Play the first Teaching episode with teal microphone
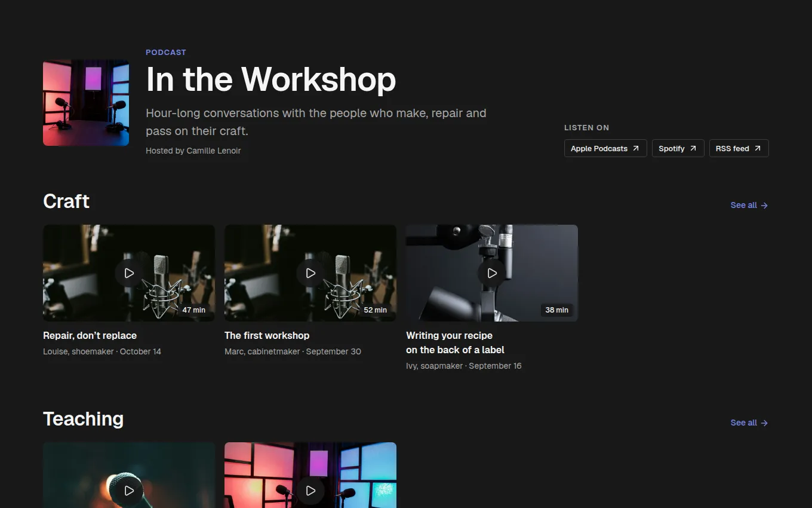 coord(129,491)
